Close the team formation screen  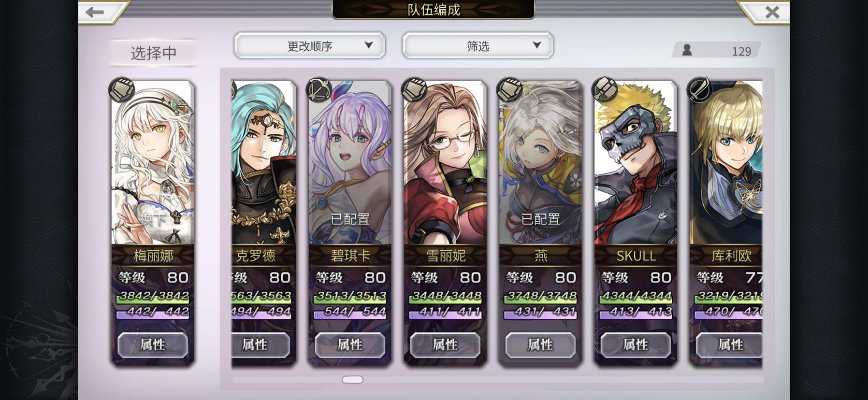pos(772,12)
